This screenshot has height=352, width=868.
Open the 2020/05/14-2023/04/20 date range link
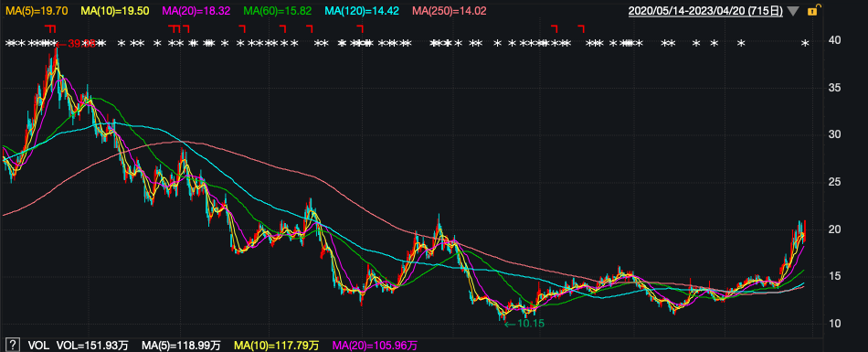click(x=705, y=11)
